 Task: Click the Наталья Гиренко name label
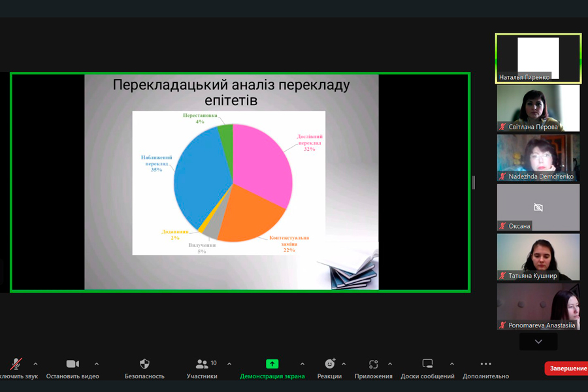click(x=524, y=77)
